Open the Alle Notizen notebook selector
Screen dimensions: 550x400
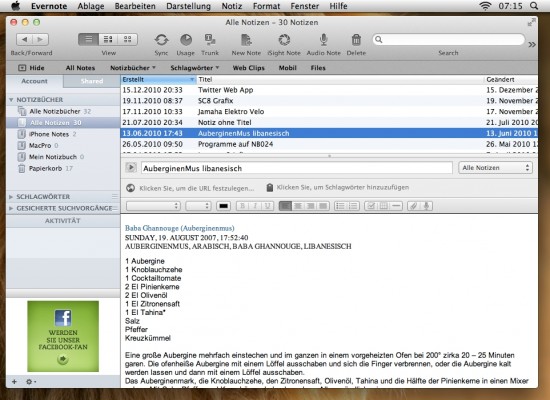tap(495, 168)
